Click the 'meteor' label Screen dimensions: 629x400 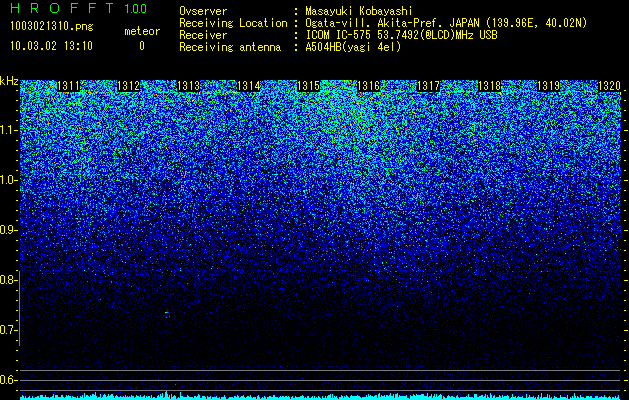[x=142, y=31]
